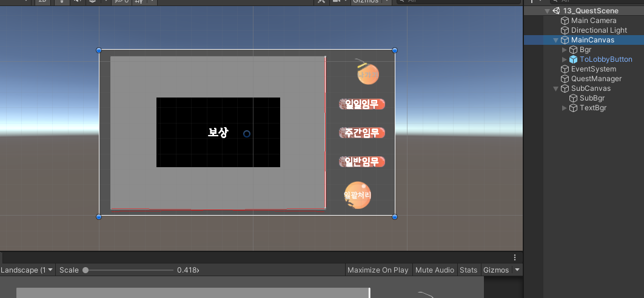This screenshot has height=298, width=644.
Task: Toggle Mute Audio in Game view
Action: coord(435,270)
